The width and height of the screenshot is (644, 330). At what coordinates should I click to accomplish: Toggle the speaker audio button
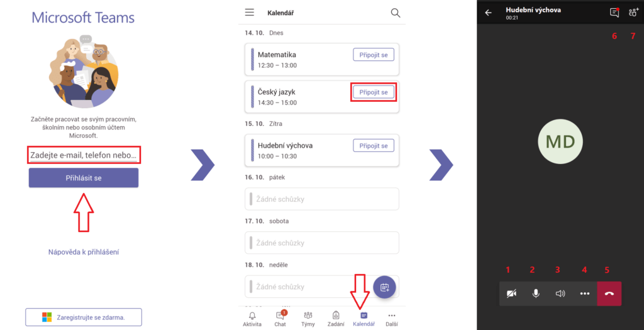(x=560, y=294)
